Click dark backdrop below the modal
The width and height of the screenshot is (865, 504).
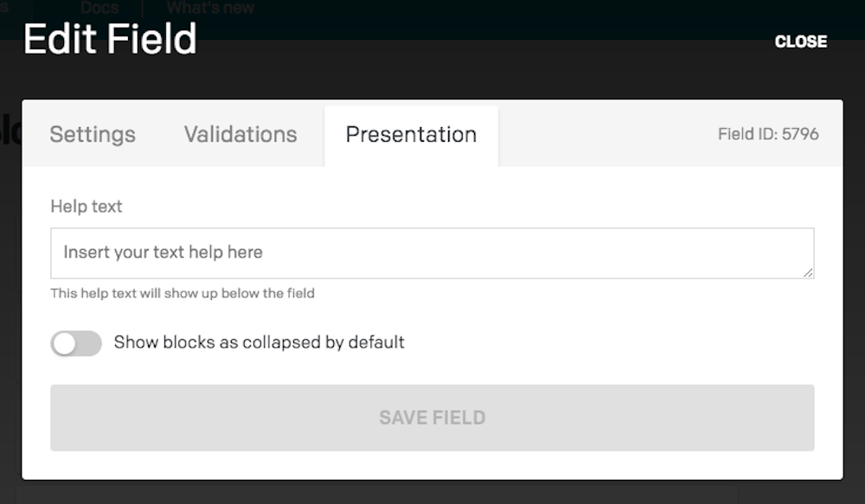tap(432, 493)
